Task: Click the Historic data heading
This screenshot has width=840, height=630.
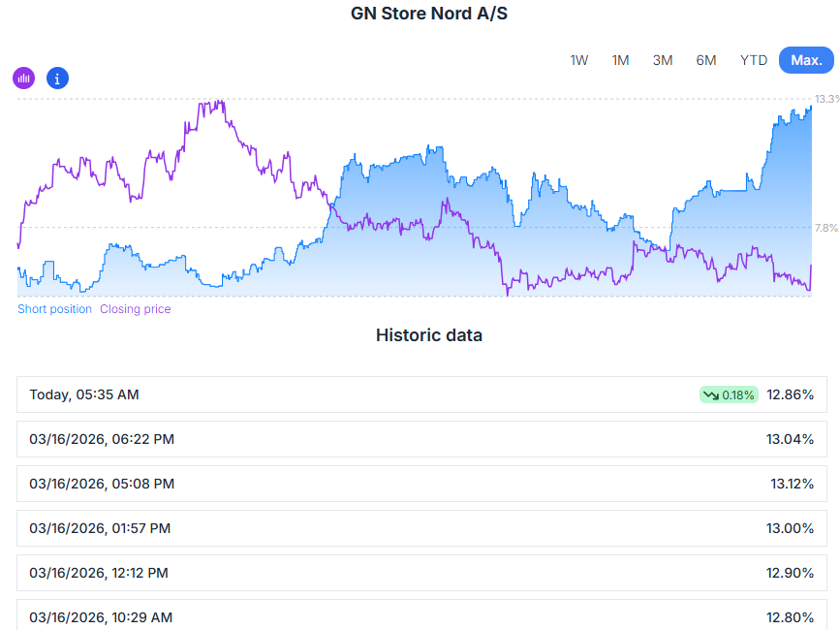Action: pyautogui.click(x=429, y=335)
